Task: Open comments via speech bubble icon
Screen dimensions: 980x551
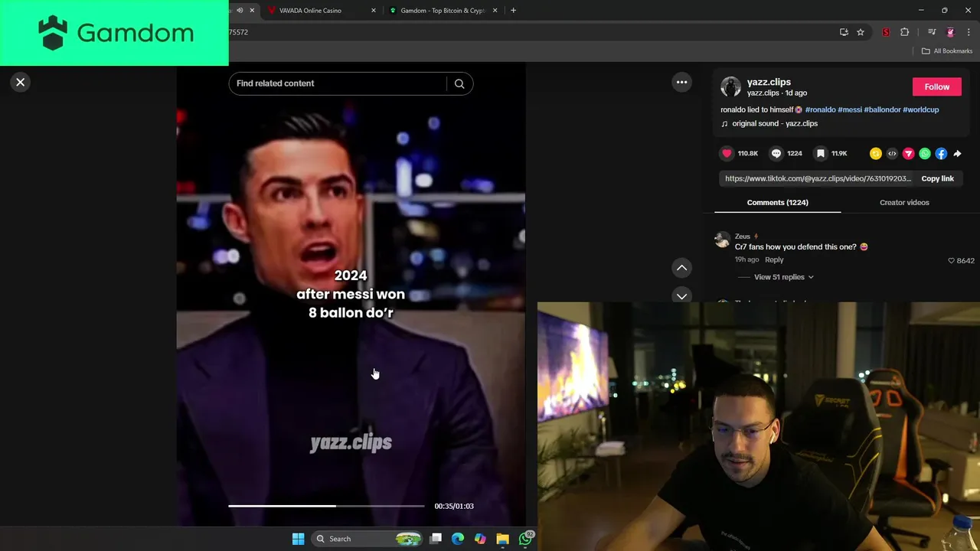Action: coord(776,153)
